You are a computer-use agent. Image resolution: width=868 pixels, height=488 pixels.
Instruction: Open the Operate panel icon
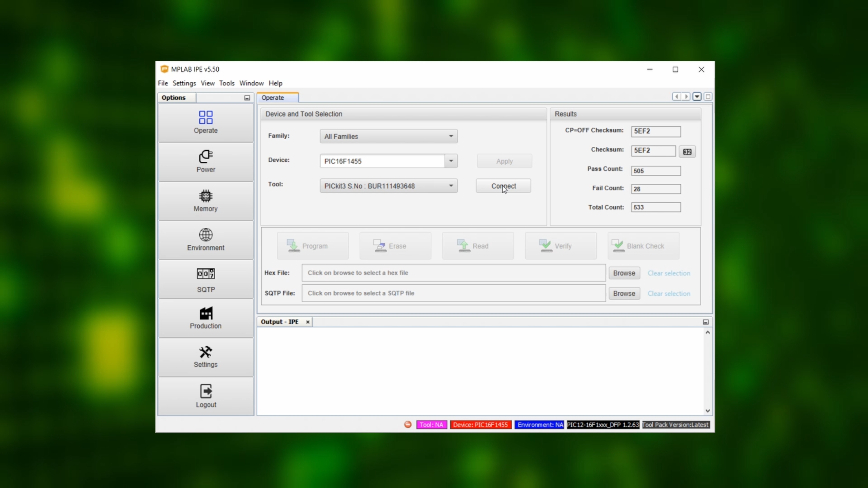click(205, 118)
